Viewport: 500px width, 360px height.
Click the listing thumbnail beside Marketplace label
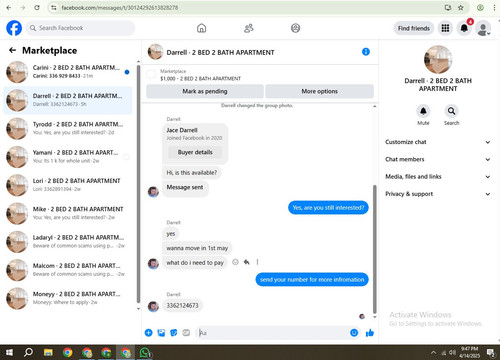pyautogui.click(x=151, y=74)
